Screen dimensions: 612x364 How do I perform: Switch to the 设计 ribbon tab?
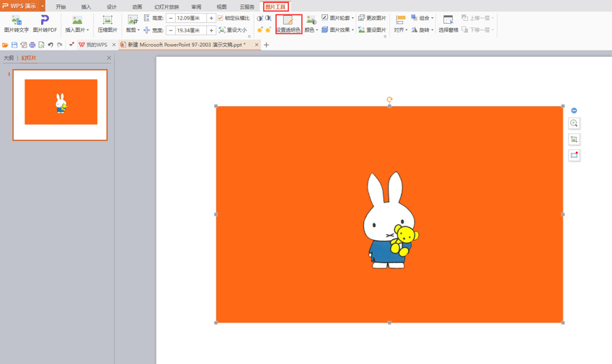click(112, 6)
